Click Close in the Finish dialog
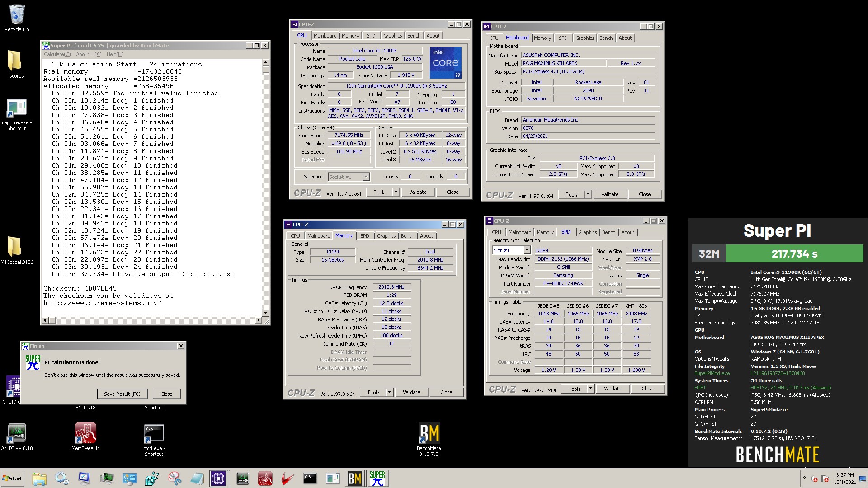The width and height of the screenshot is (868, 488). 166,394
